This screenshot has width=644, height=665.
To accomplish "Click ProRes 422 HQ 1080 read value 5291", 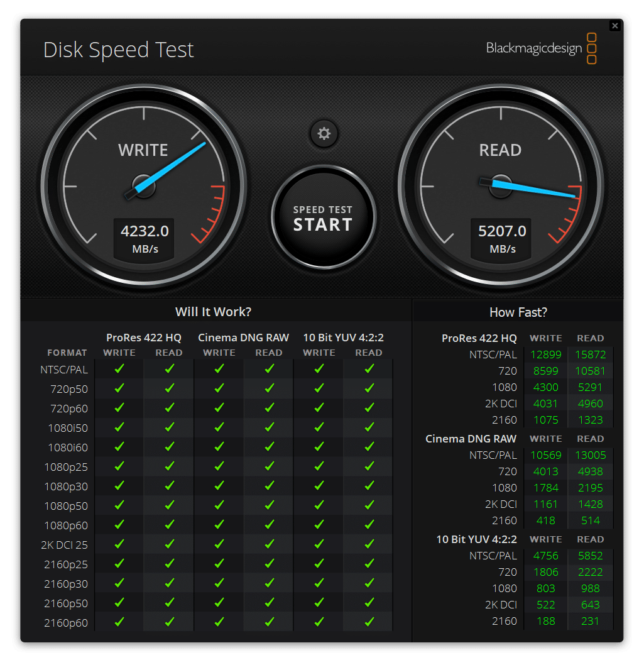I will tap(590, 387).
